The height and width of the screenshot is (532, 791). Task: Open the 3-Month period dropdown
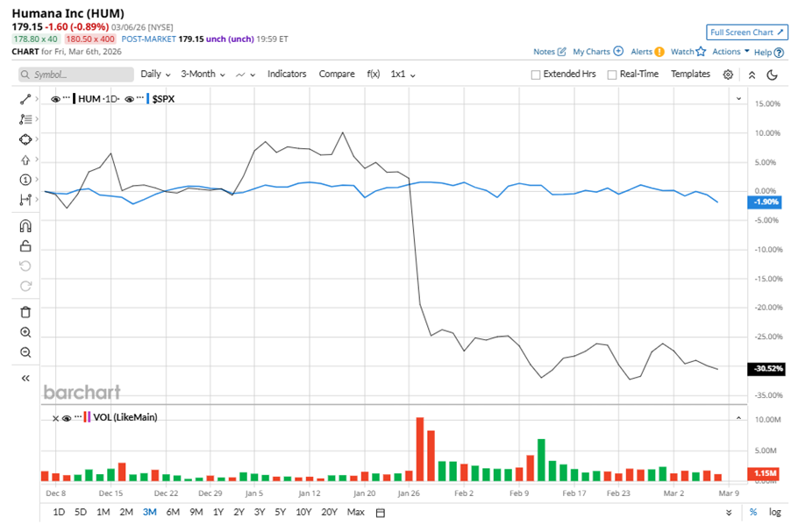(x=203, y=74)
